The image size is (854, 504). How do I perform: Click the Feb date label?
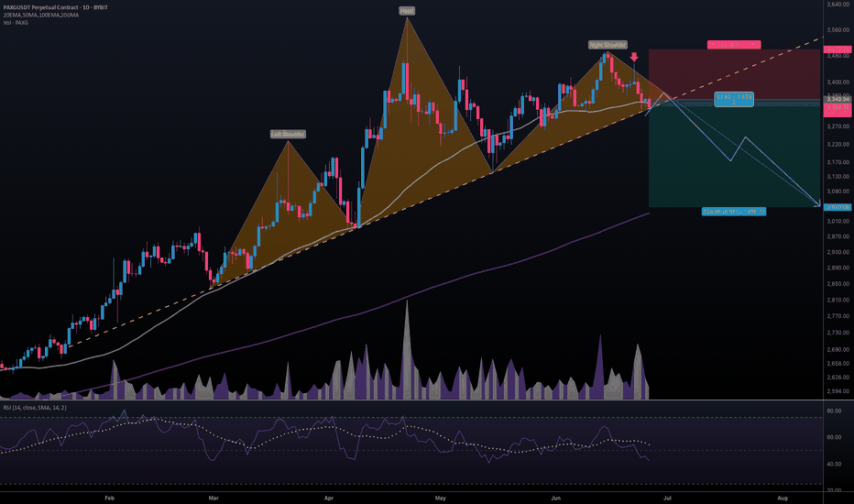coord(109,498)
